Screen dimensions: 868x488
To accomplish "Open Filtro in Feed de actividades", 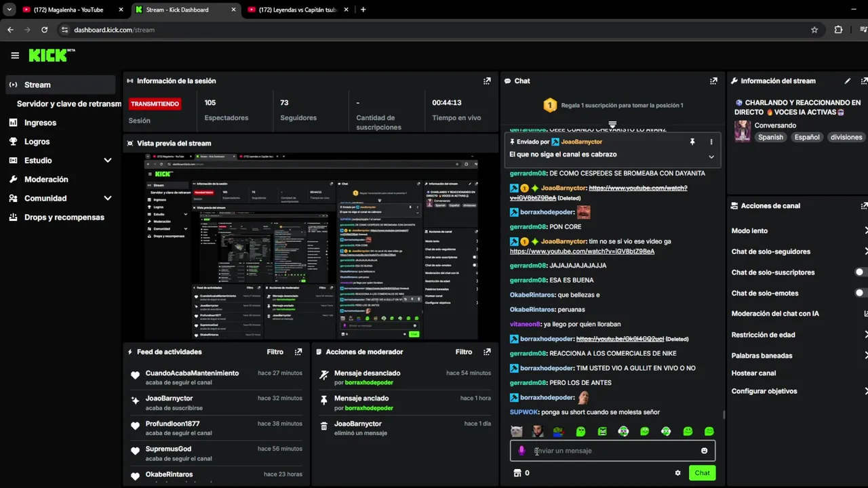I will (275, 352).
